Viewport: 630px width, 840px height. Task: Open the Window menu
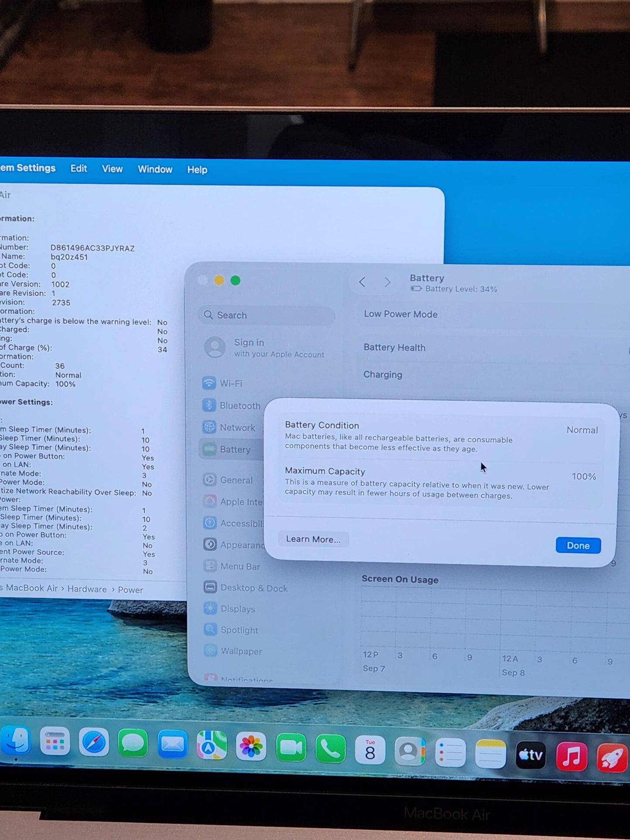coord(155,169)
